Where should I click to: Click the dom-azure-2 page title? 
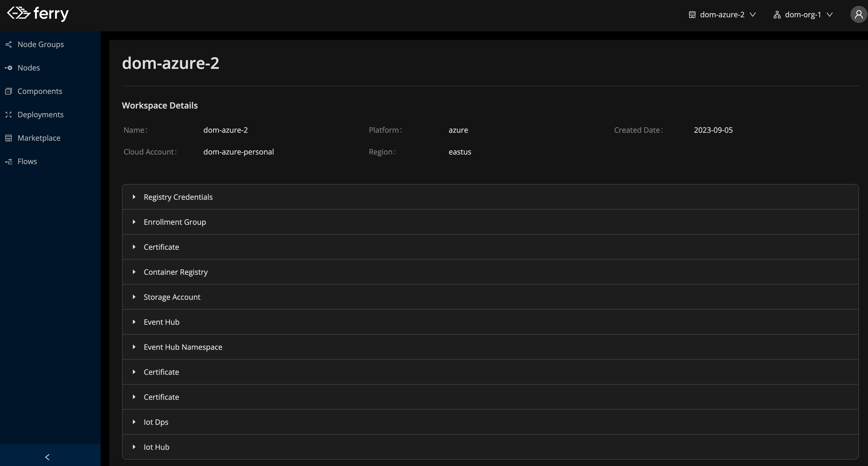[x=170, y=63]
